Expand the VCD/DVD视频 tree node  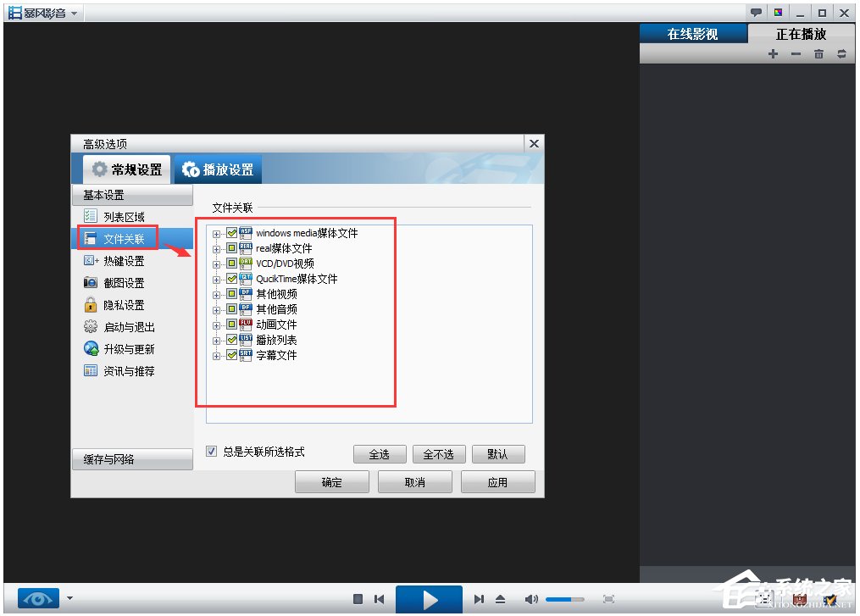pyautogui.click(x=216, y=265)
